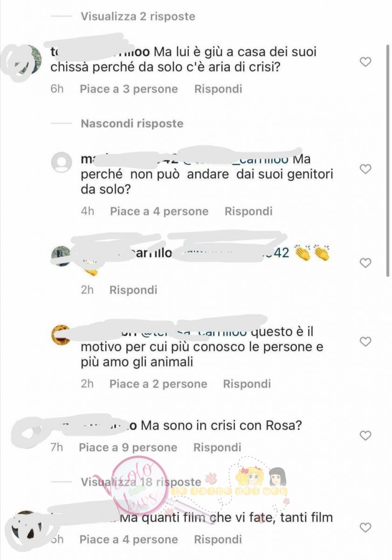Reply to the 'amo gli animali' comment
The height and width of the screenshot is (560, 392).
click(x=247, y=384)
